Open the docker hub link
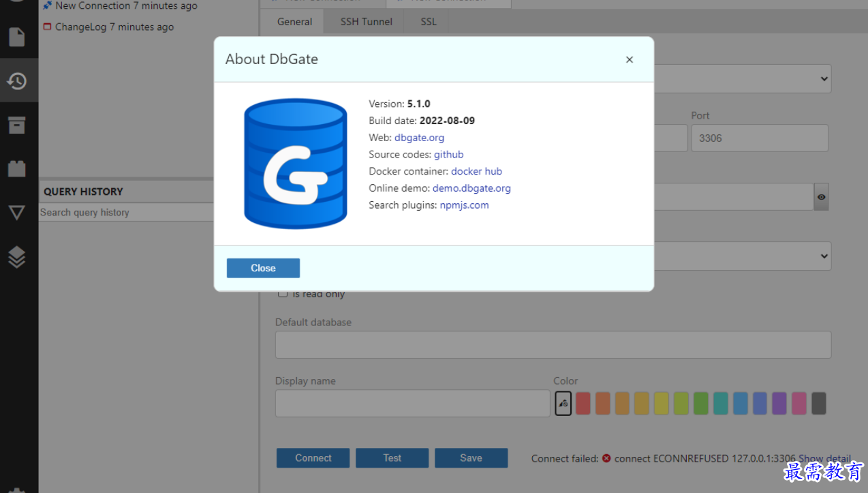 click(476, 171)
